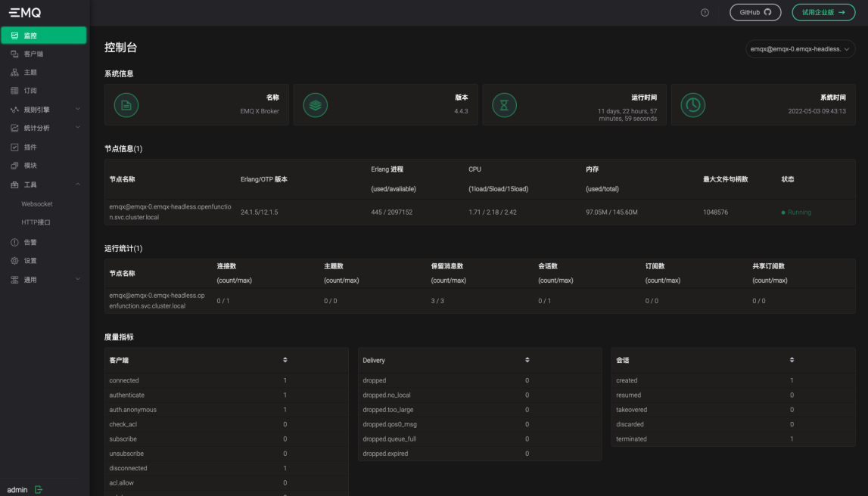868x496 pixels.
Task: Open the 主题 topics section icon
Action: pyautogui.click(x=13, y=72)
